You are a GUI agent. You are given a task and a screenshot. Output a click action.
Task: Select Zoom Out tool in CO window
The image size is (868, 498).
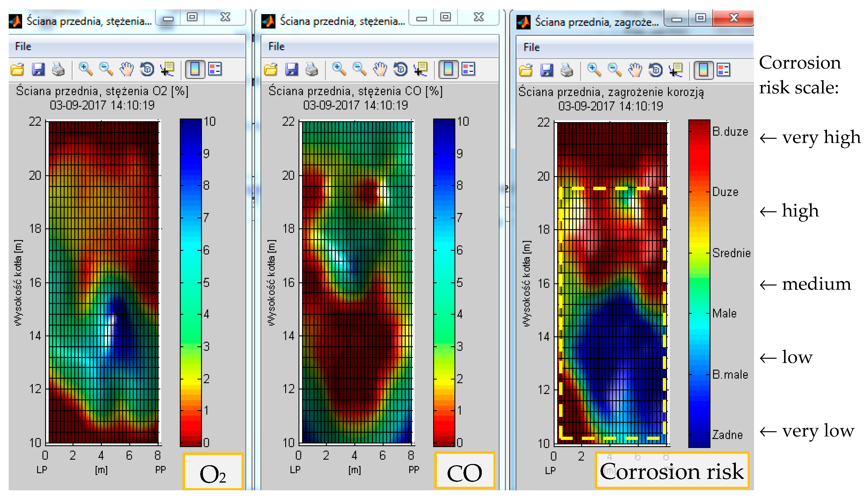[x=360, y=69]
